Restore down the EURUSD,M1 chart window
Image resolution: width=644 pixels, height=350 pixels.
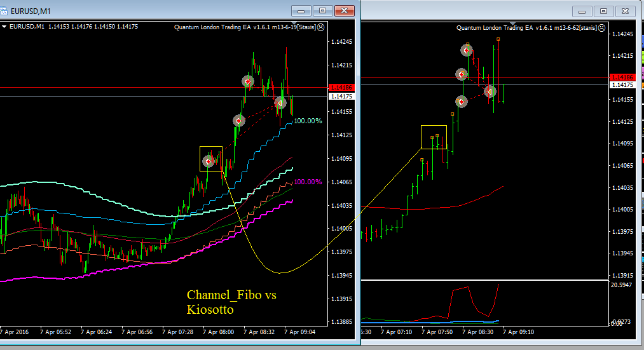(323, 11)
